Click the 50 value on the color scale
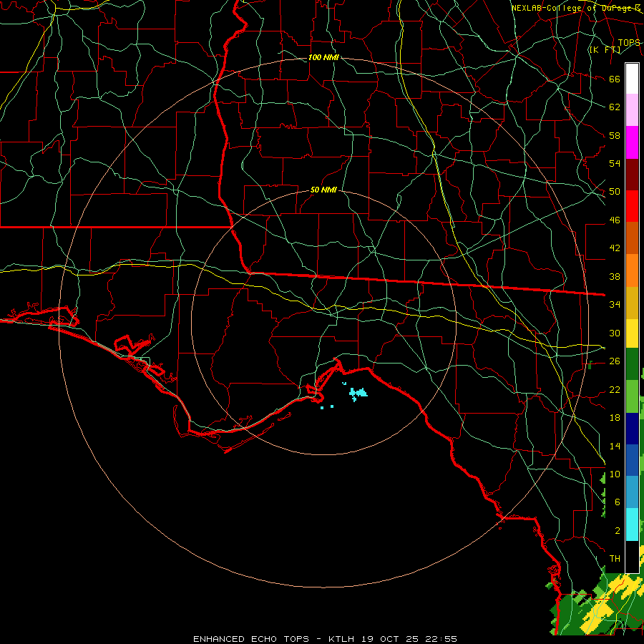 coord(615,192)
